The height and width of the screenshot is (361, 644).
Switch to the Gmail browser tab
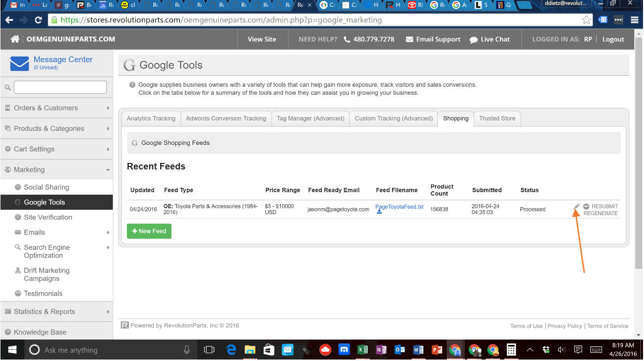coord(19,5)
